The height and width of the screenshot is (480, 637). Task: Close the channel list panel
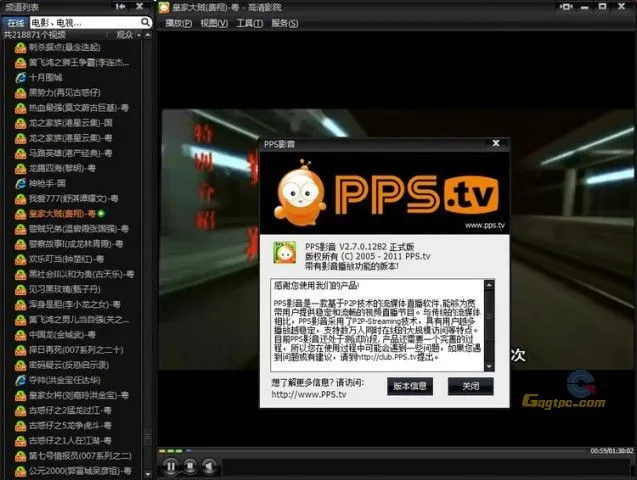(x=139, y=6)
